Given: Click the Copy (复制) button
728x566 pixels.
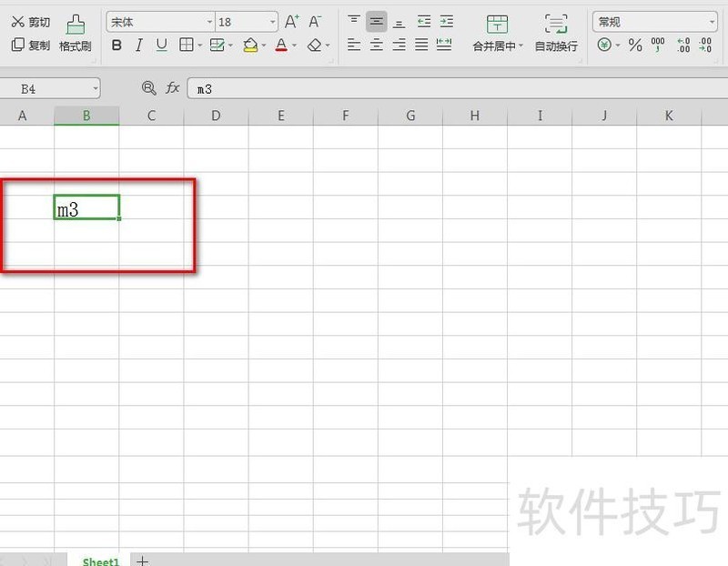Looking at the screenshot, I should [31, 45].
